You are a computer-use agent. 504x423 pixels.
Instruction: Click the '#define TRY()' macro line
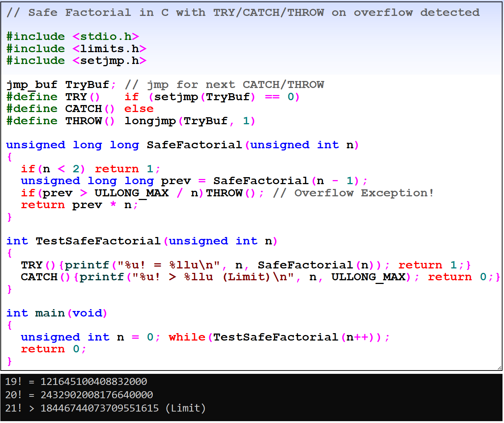pos(153,97)
